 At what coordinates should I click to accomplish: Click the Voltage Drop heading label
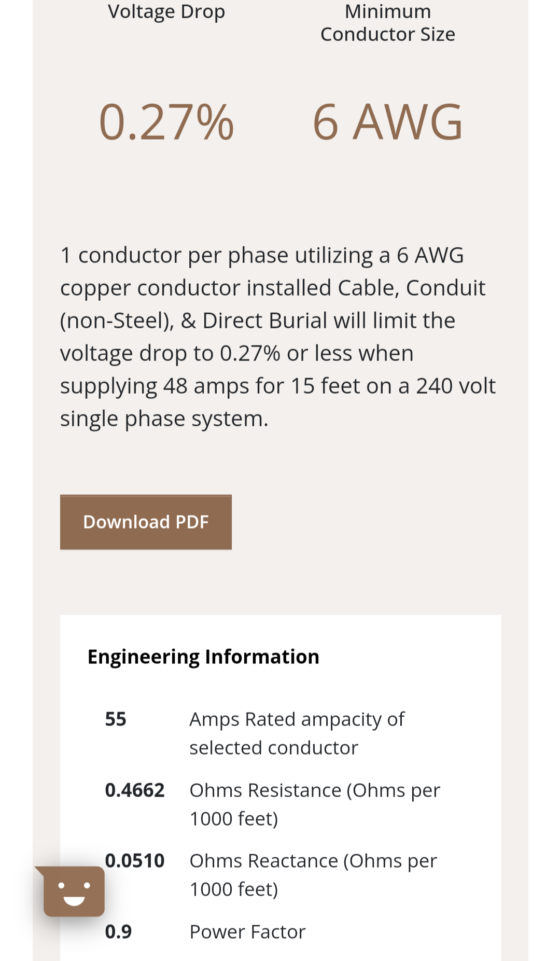[x=166, y=11]
